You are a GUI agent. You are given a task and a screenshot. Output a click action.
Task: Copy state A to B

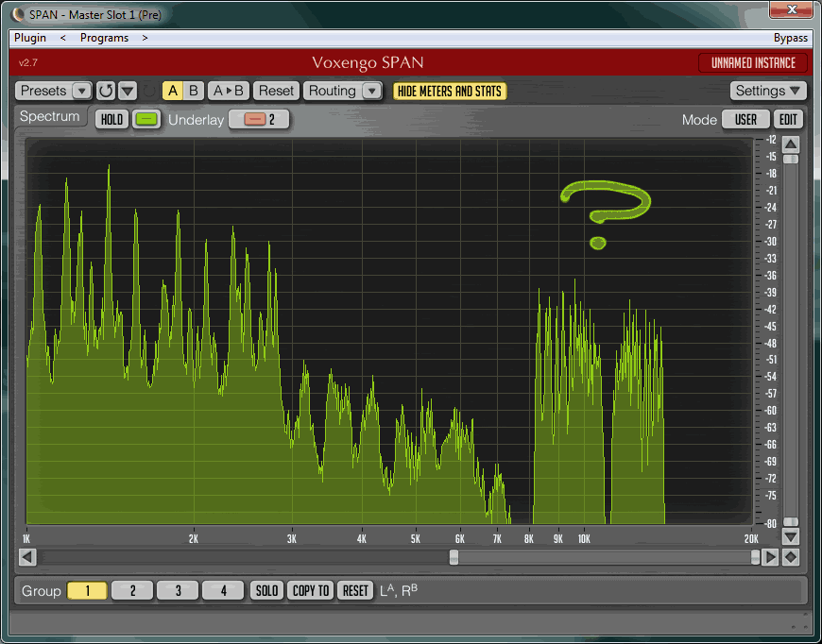pyautogui.click(x=228, y=91)
